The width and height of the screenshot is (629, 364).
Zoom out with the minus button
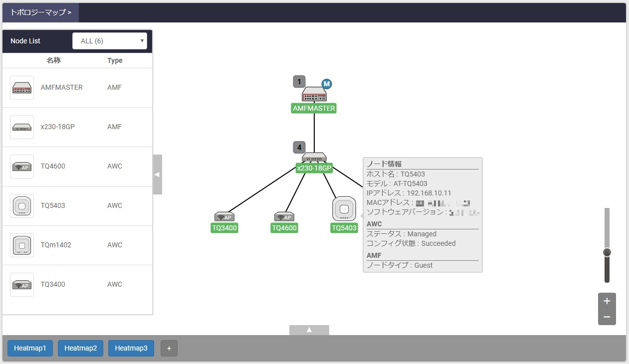[607, 317]
